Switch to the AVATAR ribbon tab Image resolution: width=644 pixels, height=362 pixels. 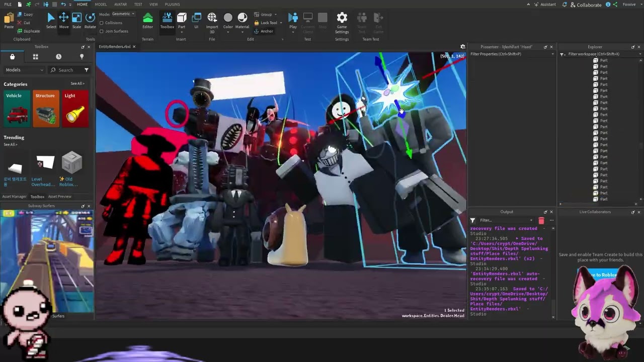120,5
